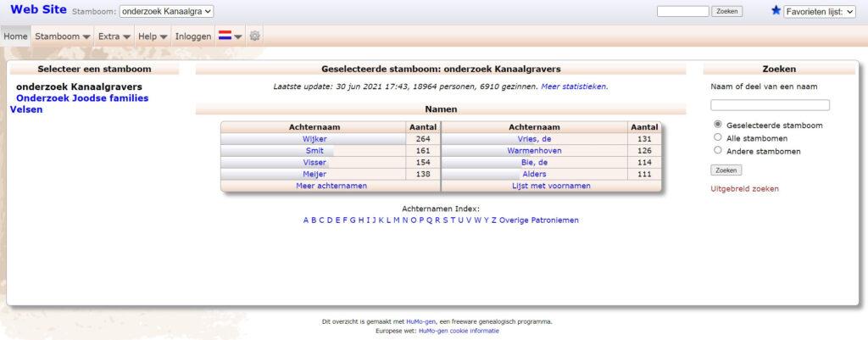
Task: Click the blue favorites star icon
Action: click(x=776, y=11)
